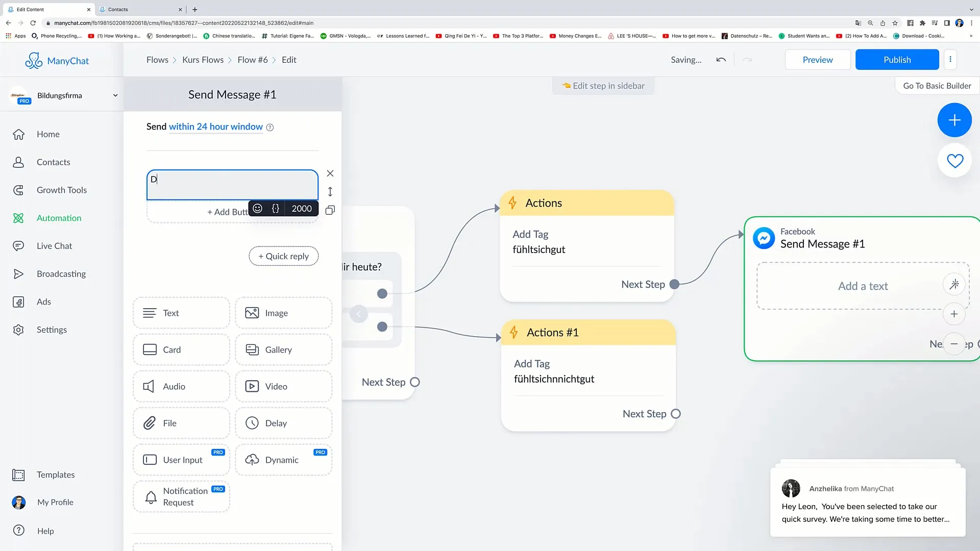Click into the message text field
Viewport: 980px width, 551px height.
point(232,185)
